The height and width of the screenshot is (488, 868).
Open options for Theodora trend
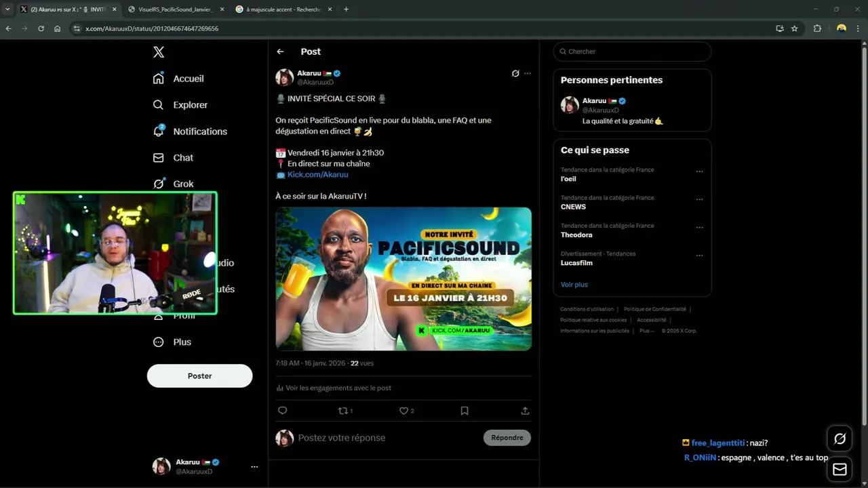[x=699, y=228]
